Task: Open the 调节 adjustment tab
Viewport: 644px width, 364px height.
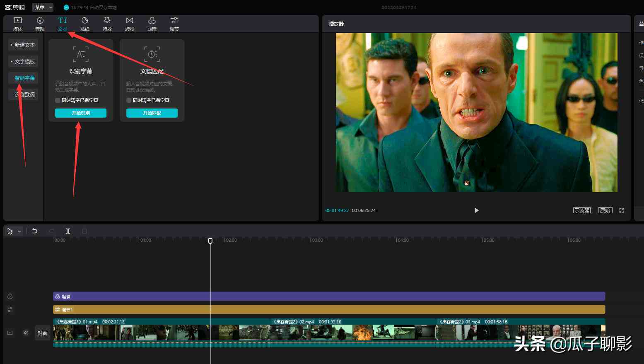Action: (x=174, y=24)
